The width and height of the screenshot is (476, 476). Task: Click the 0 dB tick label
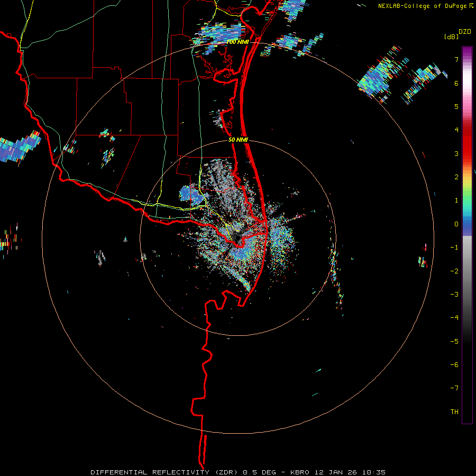tap(456, 224)
